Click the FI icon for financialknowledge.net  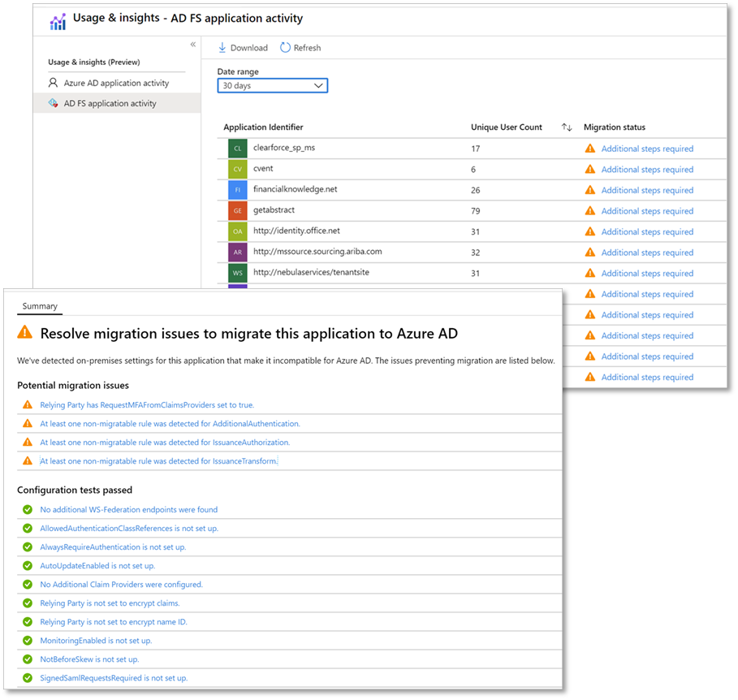238,190
